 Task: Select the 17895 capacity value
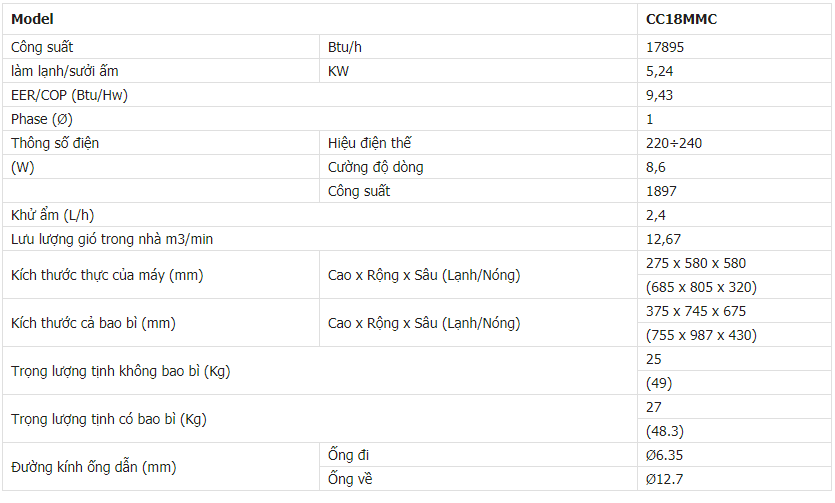point(666,47)
